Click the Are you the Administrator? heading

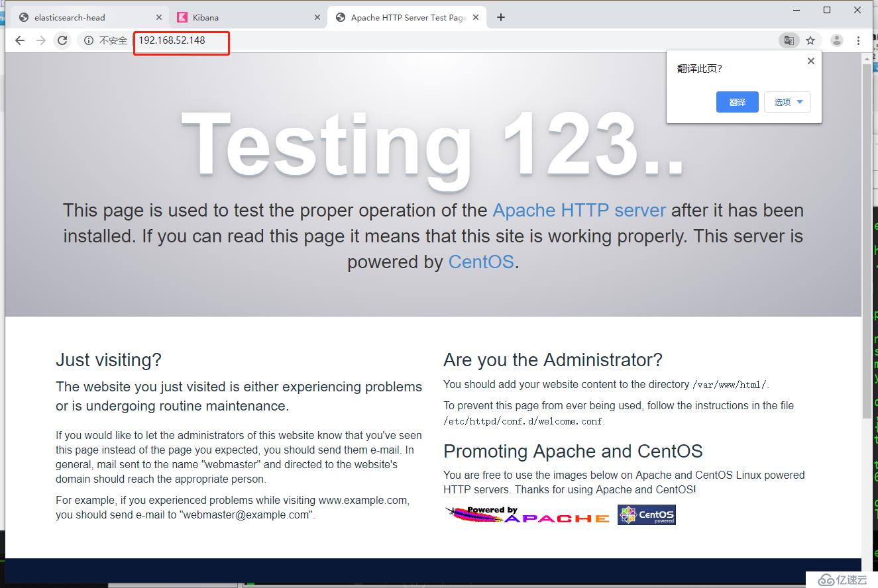coord(553,360)
